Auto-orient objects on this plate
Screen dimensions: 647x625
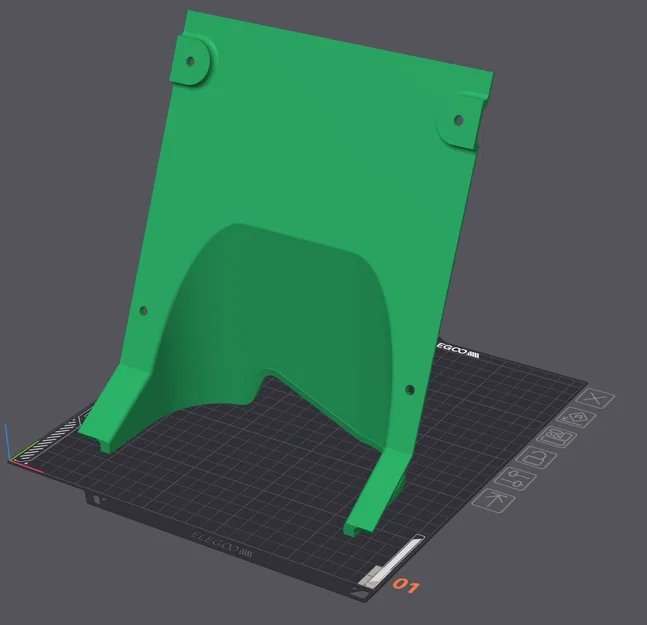[x=576, y=417]
